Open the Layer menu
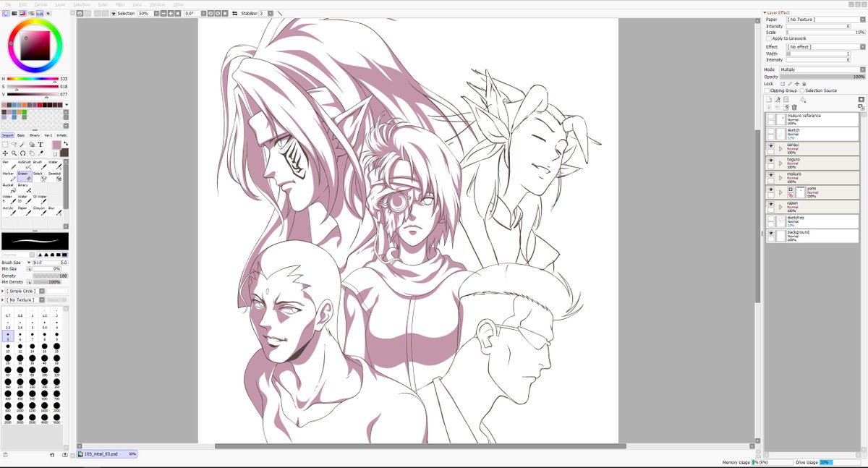Image resolution: width=868 pixels, height=468 pixels. 60,4
